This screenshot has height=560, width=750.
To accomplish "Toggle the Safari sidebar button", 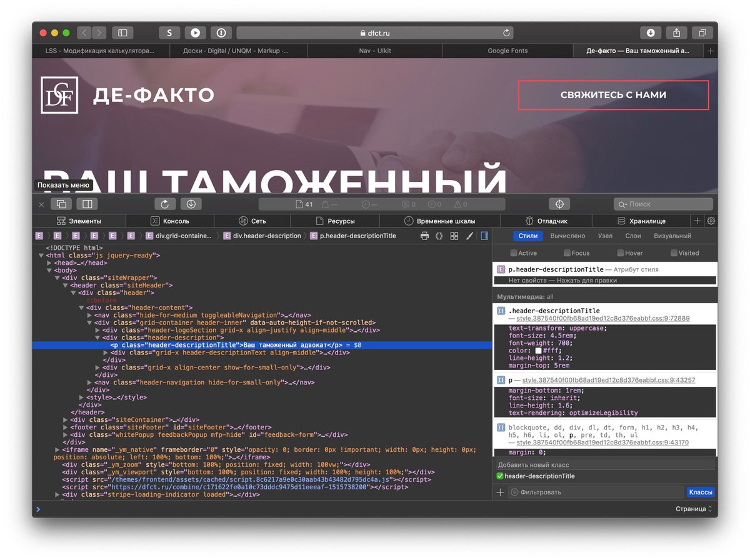I will tap(122, 32).
